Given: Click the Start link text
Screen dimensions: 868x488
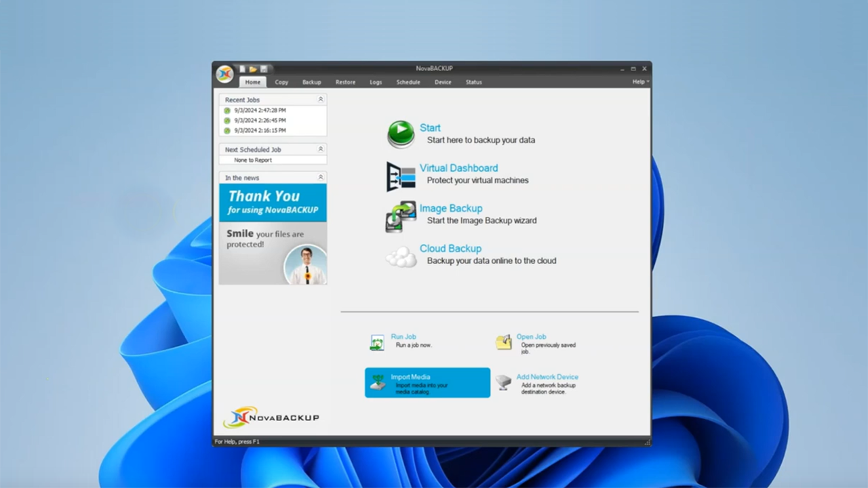Looking at the screenshot, I should [430, 128].
